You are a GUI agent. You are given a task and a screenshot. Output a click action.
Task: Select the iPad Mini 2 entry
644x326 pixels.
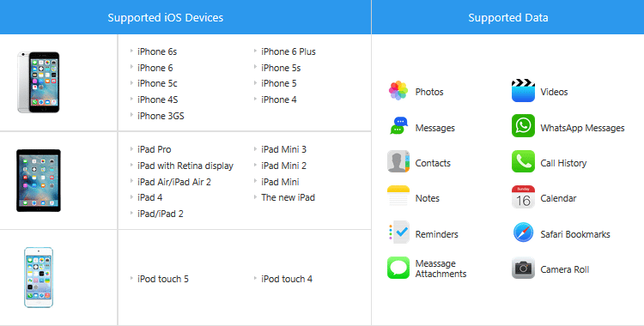pyautogui.click(x=284, y=166)
